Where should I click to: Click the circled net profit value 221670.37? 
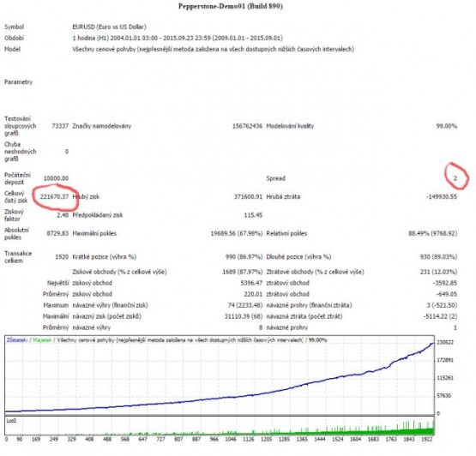(54, 196)
